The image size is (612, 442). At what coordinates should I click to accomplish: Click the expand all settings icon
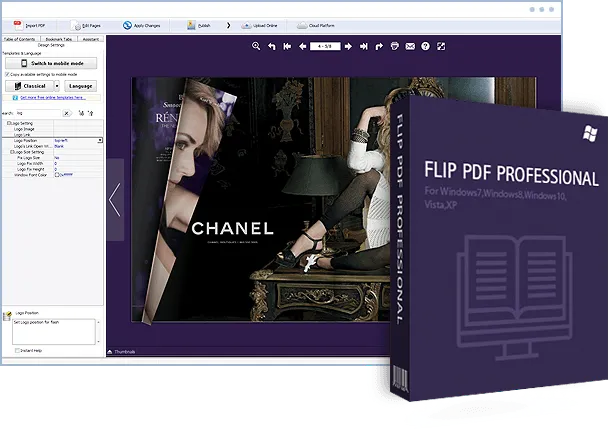tap(81, 113)
